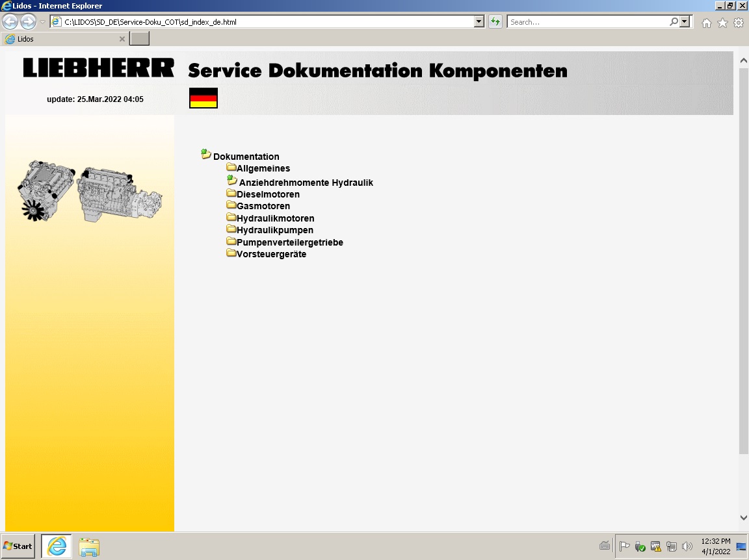The width and height of the screenshot is (749, 560).
Task: Select the German flag language icon
Action: coord(204,98)
